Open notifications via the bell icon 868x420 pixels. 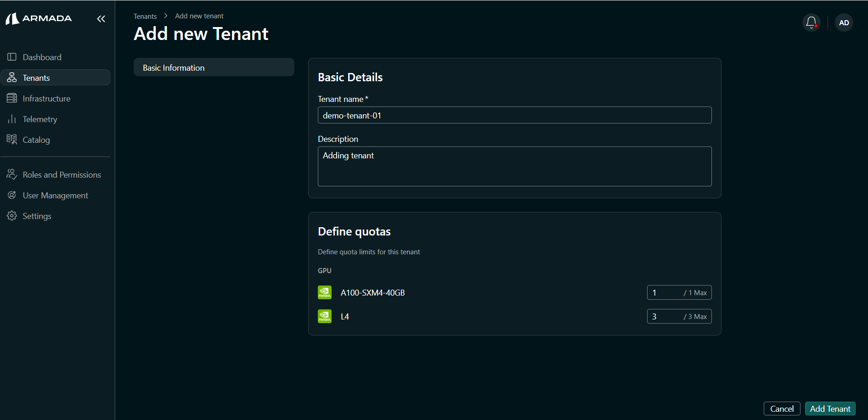(811, 22)
